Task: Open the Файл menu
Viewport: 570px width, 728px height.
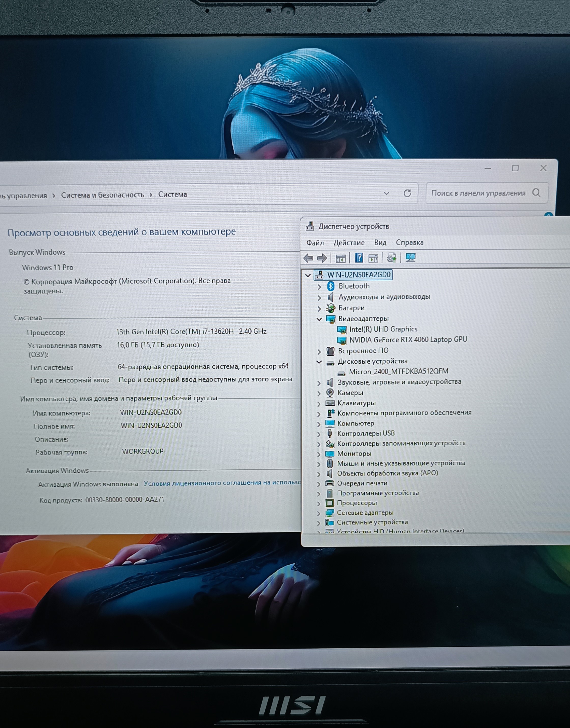Action: 315,243
